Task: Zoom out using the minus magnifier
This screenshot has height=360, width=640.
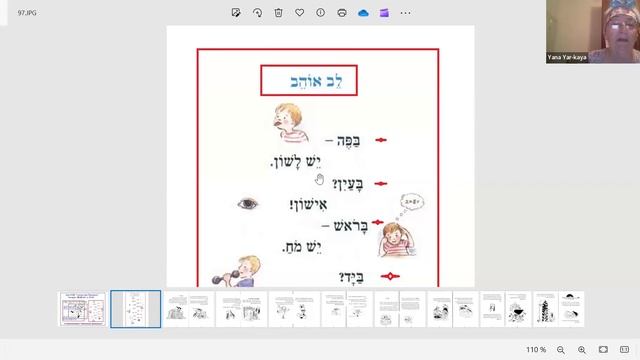Action: coord(561,350)
